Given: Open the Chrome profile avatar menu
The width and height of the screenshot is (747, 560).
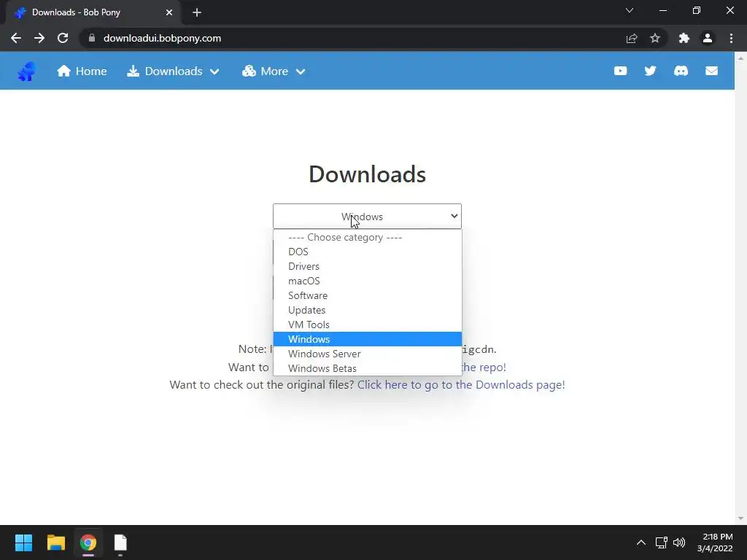Looking at the screenshot, I should pos(708,38).
